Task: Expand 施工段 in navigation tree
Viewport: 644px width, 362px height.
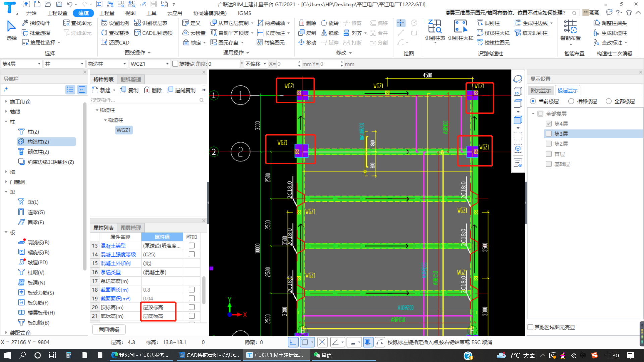Action: (6, 102)
